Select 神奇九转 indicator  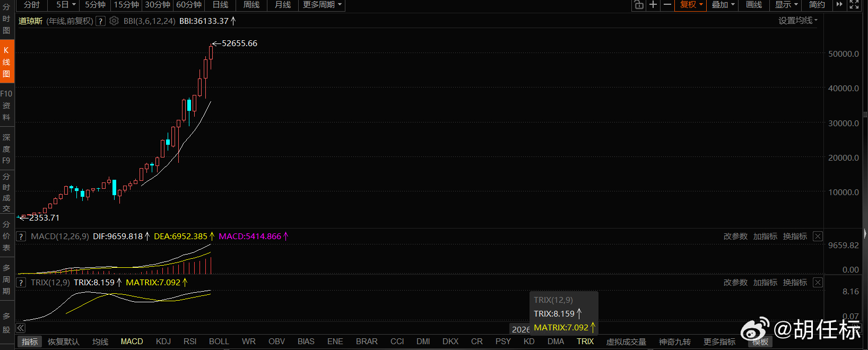(675, 342)
